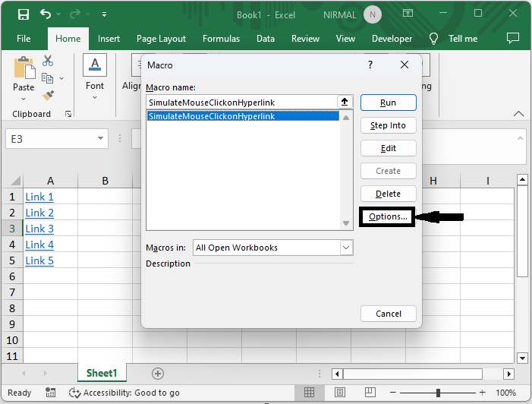
Task: Click the Save icon in title bar
Action: pyautogui.click(x=24, y=14)
